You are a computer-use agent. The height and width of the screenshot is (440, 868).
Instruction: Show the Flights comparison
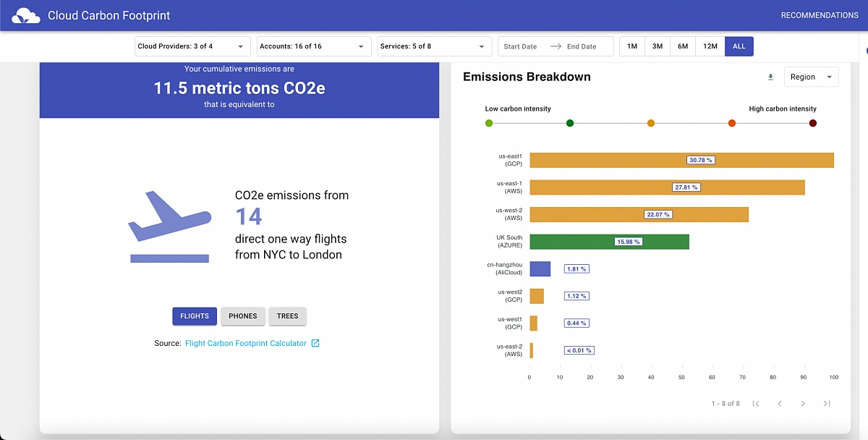[195, 316]
